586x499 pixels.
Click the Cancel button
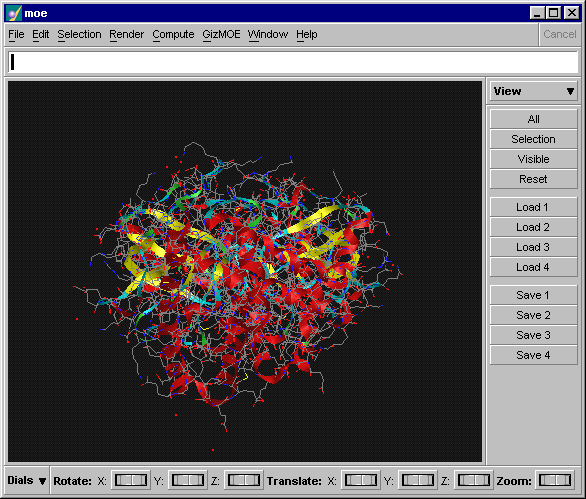[x=559, y=34]
